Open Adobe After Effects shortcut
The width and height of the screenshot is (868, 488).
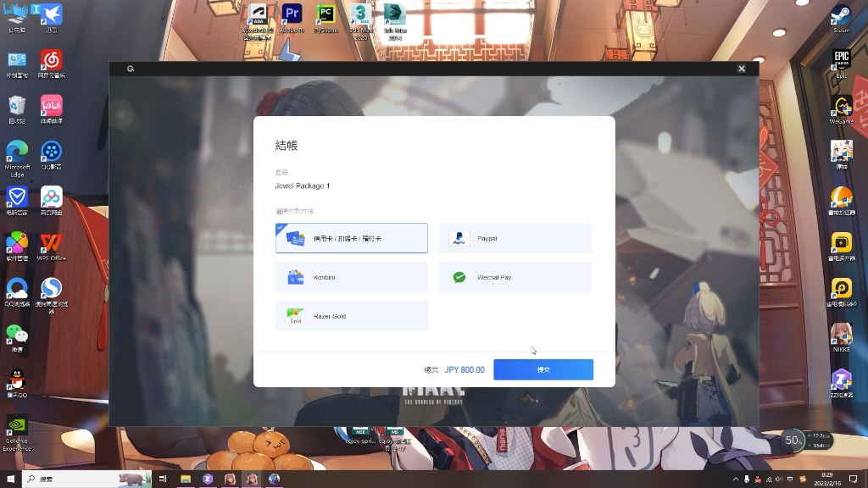coord(258,15)
